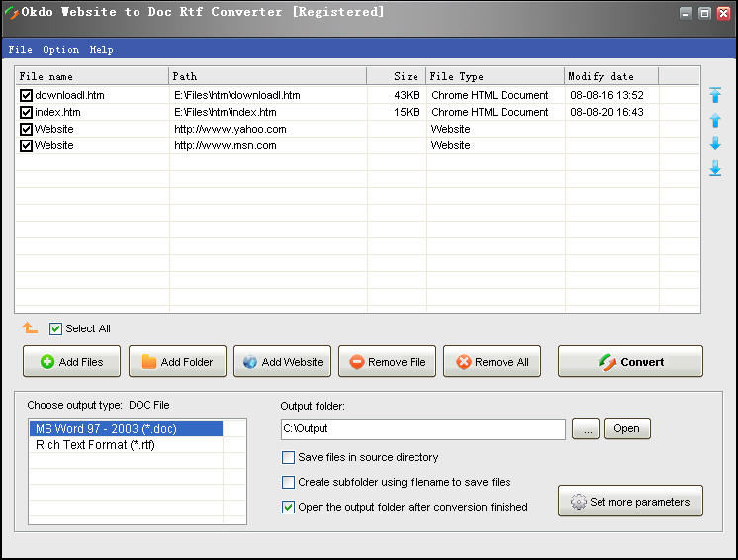Open the output folder with Open button

(x=627, y=428)
